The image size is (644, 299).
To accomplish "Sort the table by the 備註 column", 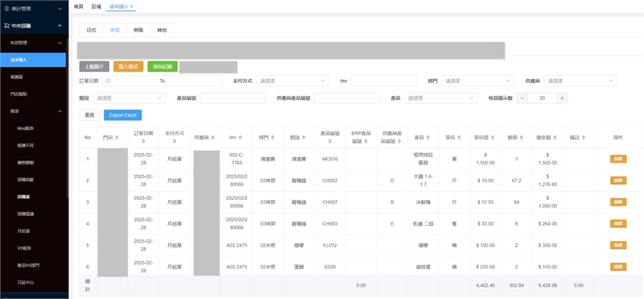I will pyautogui.click(x=584, y=137).
